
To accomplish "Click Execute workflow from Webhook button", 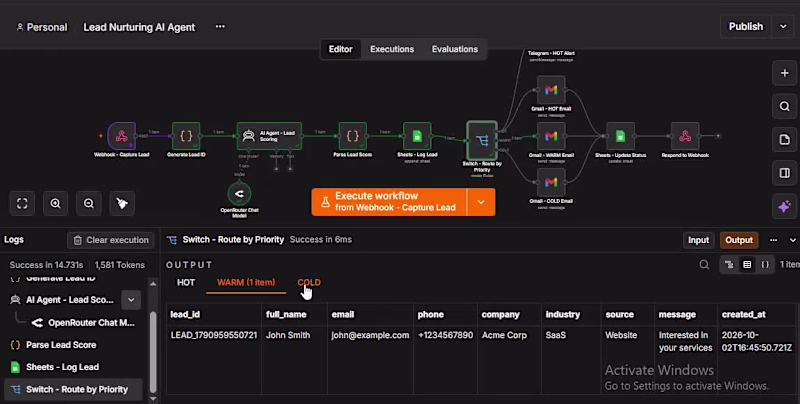I will (x=389, y=202).
